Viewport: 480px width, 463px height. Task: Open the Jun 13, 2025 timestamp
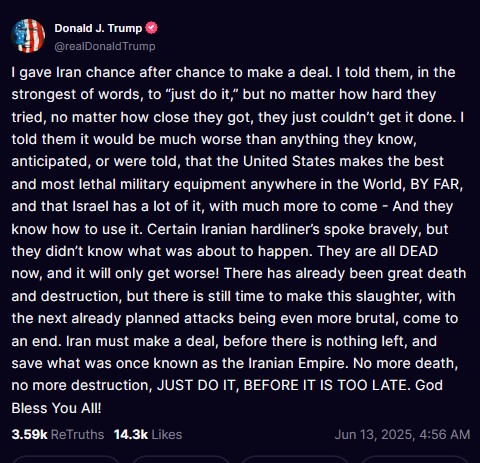click(x=402, y=434)
